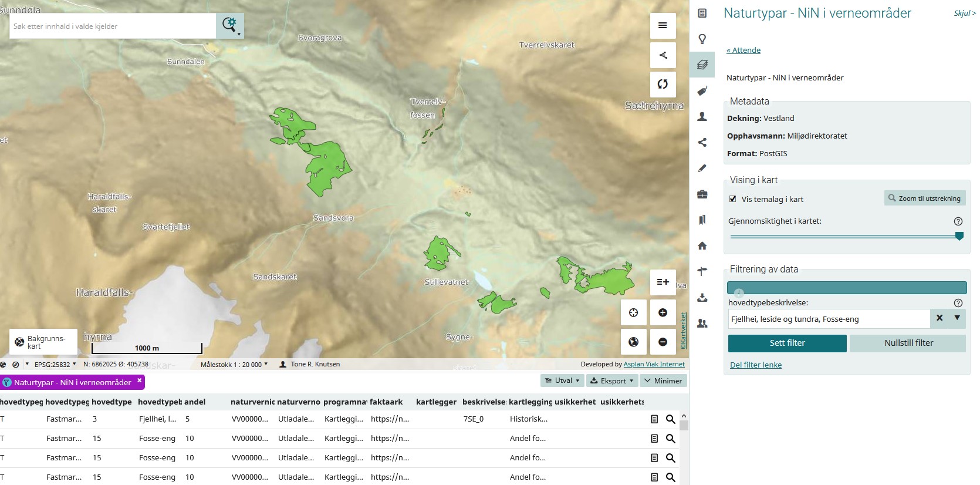Viewport: 980px width, 485px height.
Task: Click the 'Del filter lenke' link
Action: 755,365
